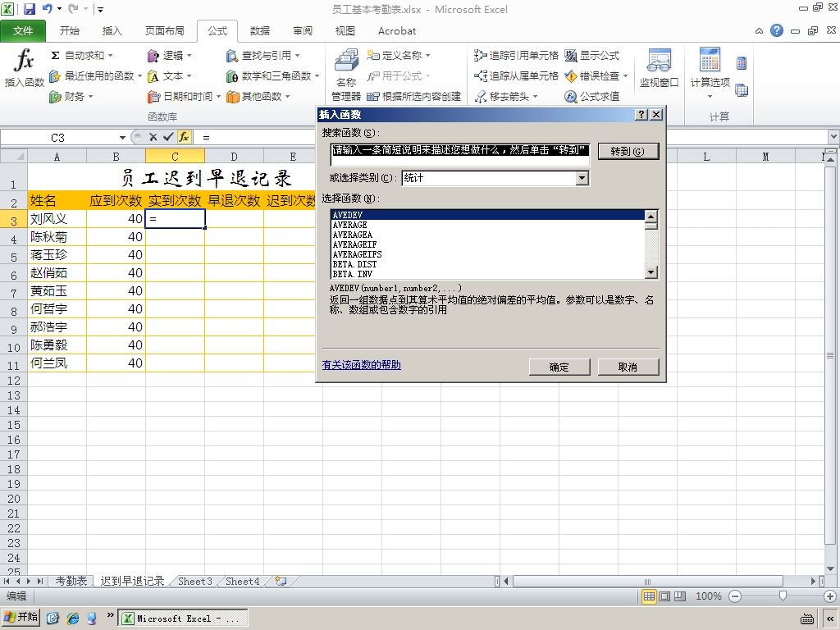Viewport: 840px width, 630px height.
Task: Open the AutoSum (自动求和) sigma icon
Action: [55, 55]
